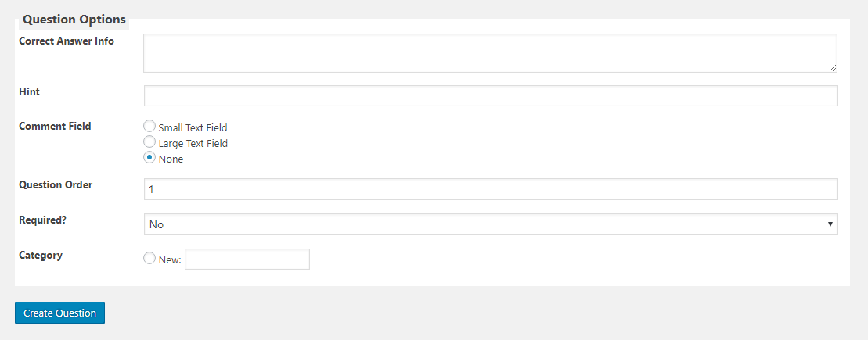Click the Required? label

(42, 220)
